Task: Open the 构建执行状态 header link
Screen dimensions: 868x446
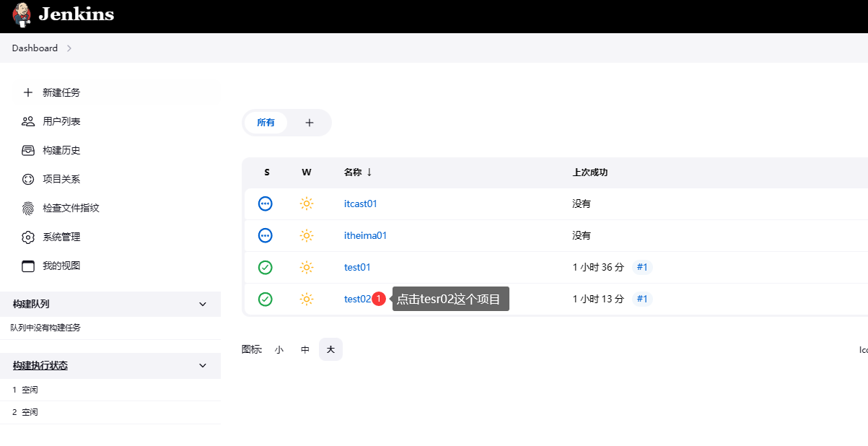Action: tap(40, 365)
